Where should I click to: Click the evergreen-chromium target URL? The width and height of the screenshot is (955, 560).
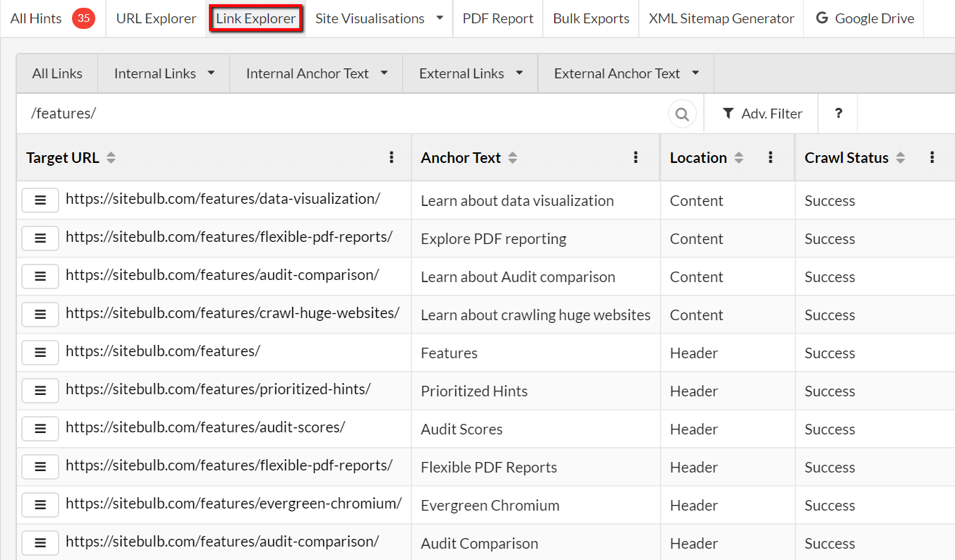tap(234, 504)
